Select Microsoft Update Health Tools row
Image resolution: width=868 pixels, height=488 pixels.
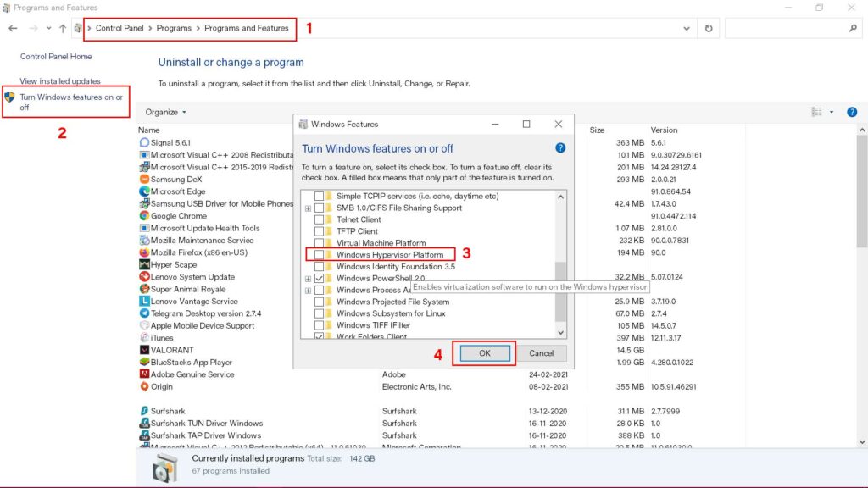point(205,228)
